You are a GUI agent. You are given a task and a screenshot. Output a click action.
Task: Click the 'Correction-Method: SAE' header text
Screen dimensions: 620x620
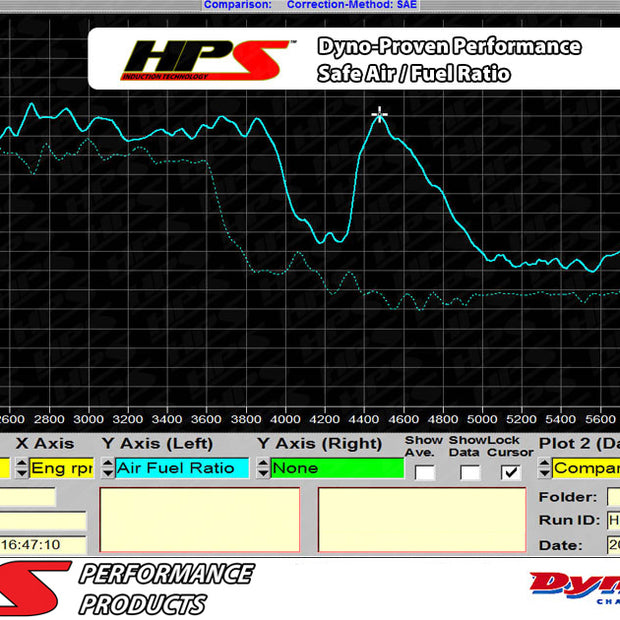(352, 5)
